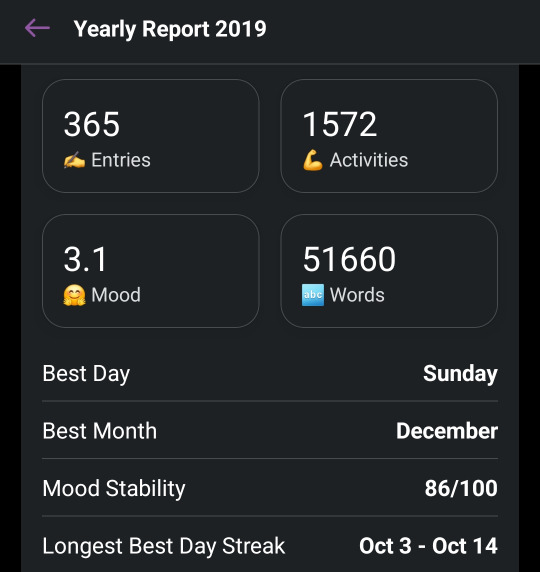The width and height of the screenshot is (540, 572).
Task: Open the 3.1 Mood card
Action: pyautogui.click(x=151, y=271)
